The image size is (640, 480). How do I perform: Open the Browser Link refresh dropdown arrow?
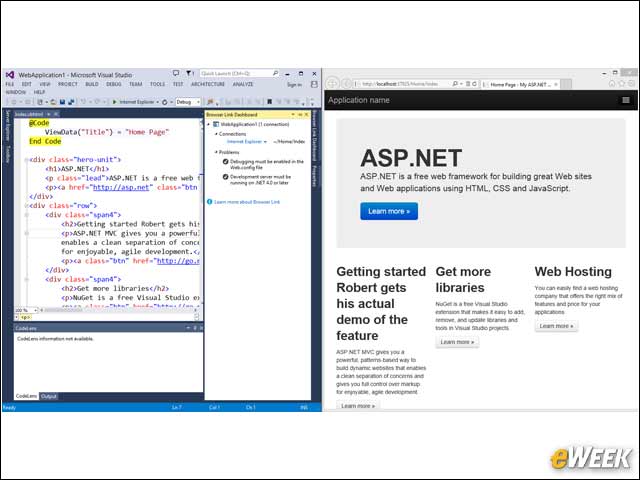(x=171, y=102)
